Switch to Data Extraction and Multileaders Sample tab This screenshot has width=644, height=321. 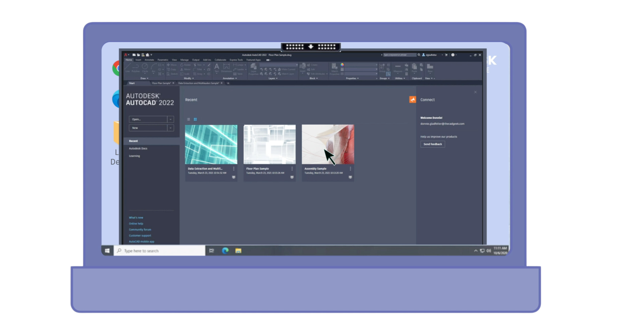point(198,83)
